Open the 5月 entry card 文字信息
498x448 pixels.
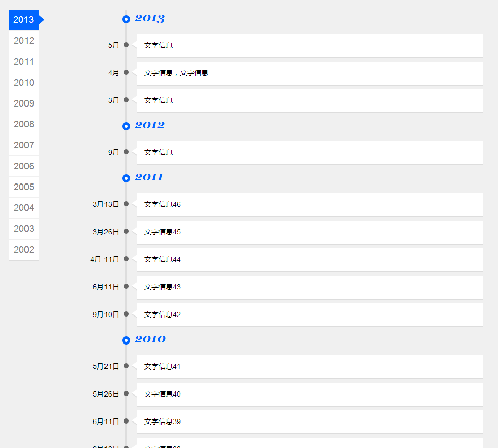310,46
